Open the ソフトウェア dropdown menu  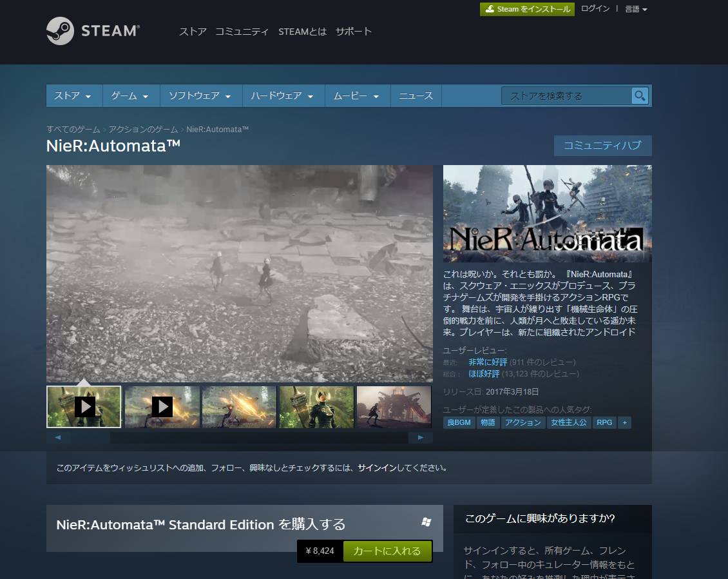click(x=201, y=95)
